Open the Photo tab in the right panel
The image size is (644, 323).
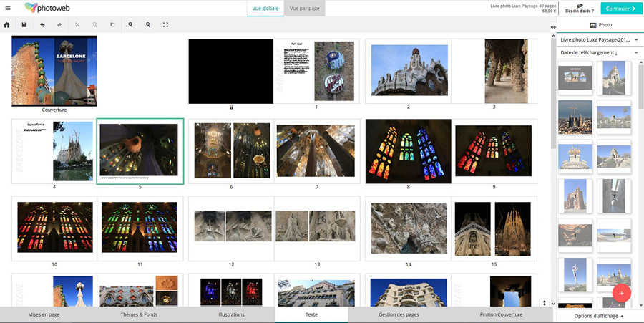click(x=600, y=25)
